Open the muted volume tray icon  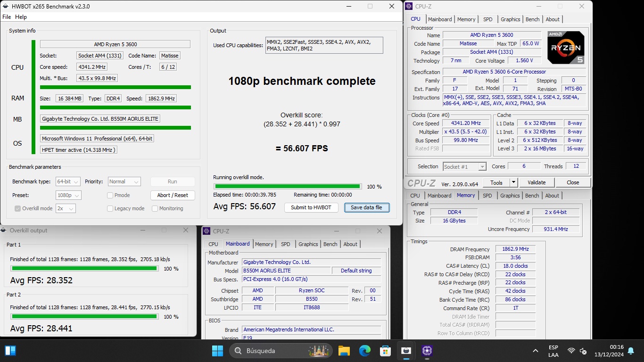(583, 351)
